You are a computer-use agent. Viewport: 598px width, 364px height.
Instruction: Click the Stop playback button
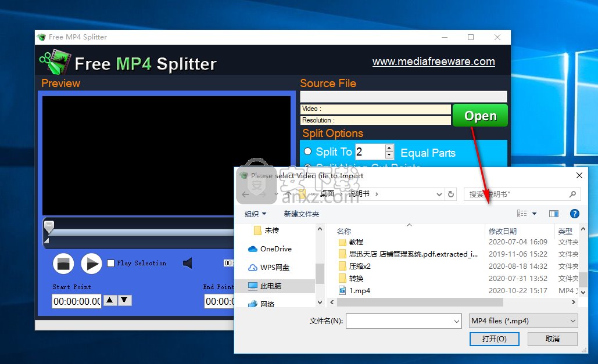[x=63, y=264]
